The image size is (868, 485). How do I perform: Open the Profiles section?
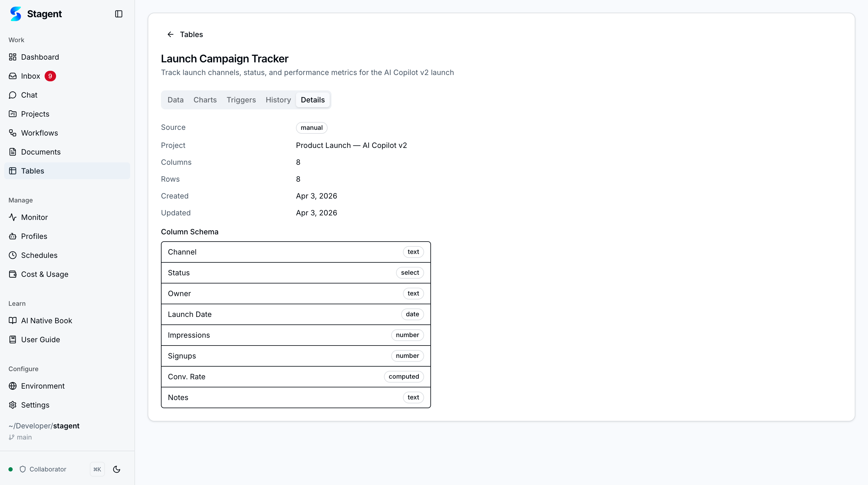34,236
